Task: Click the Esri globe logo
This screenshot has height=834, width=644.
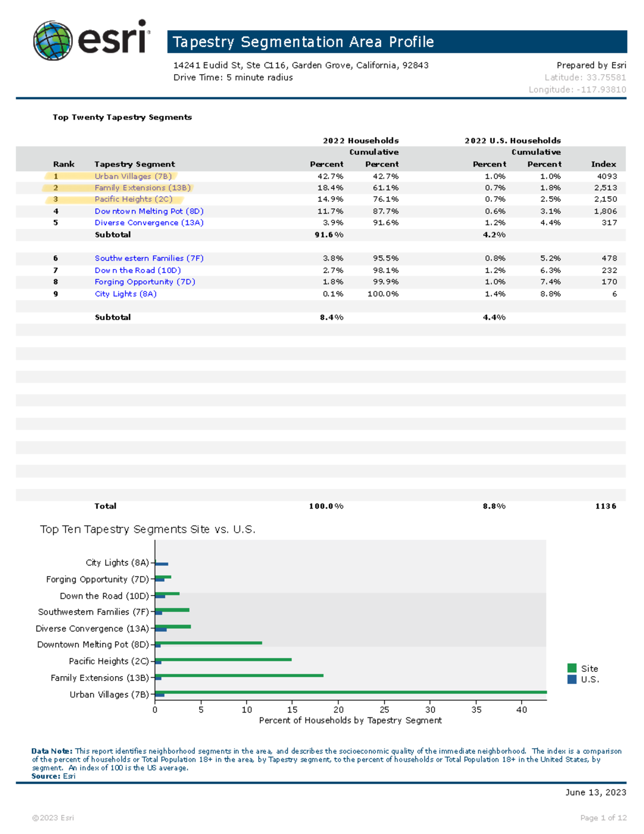Action: pos(53,41)
